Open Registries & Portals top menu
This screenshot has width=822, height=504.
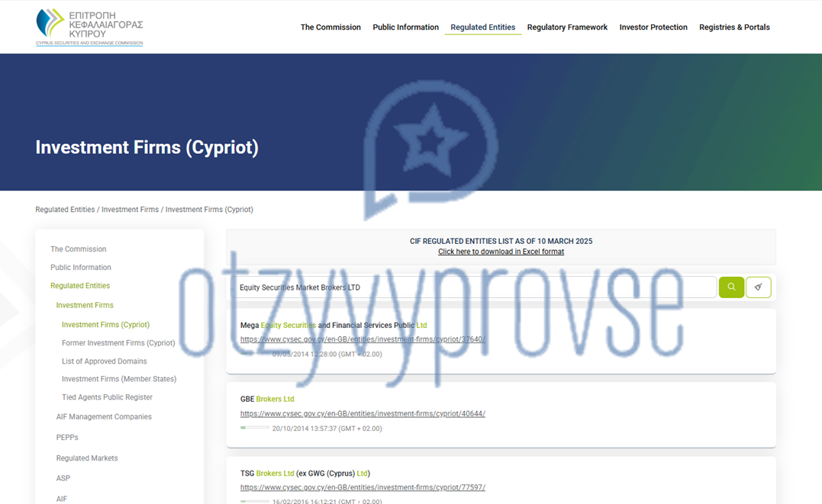tap(734, 27)
